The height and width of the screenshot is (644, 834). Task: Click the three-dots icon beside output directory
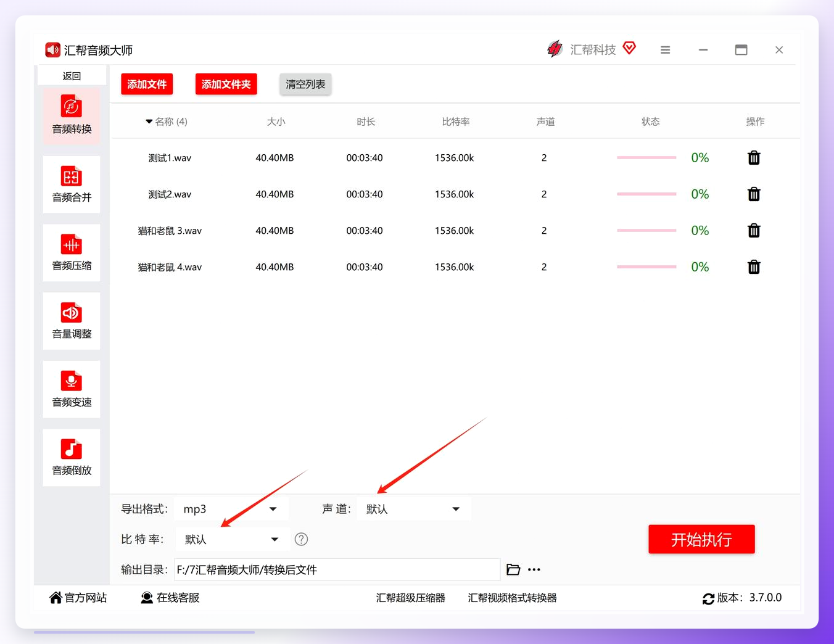[x=534, y=569]
